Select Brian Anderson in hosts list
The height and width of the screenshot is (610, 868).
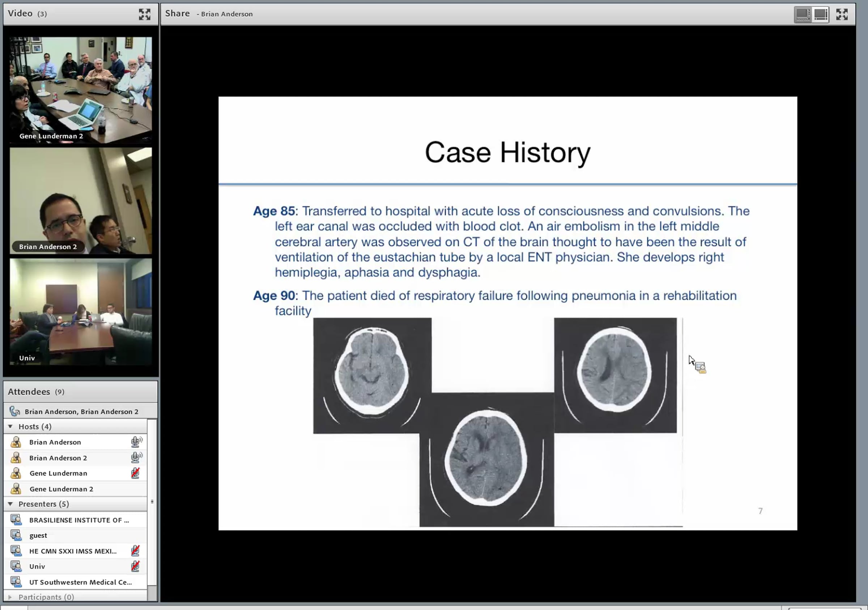75,442
